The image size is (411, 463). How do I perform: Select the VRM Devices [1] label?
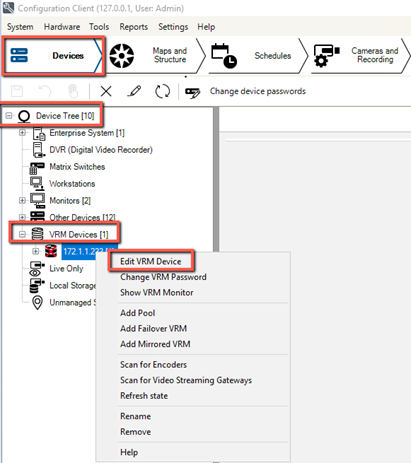coord(79,235)
